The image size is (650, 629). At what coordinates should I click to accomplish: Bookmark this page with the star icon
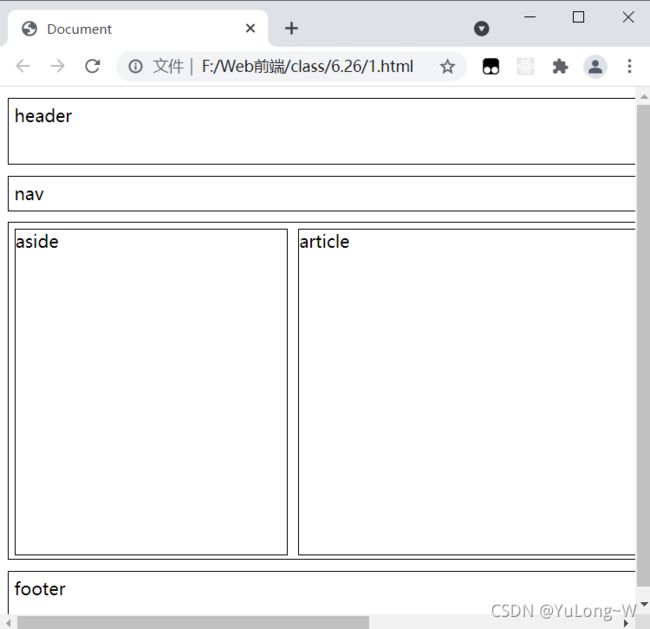[x=447, y=66]
